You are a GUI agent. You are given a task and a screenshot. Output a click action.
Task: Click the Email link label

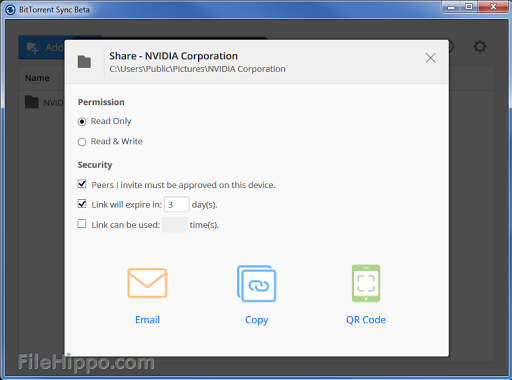click(x=147, y=320)
